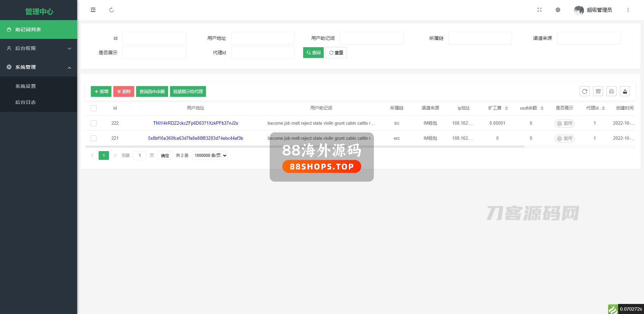Click the green 查询 search button

click(x=313, y=53)
